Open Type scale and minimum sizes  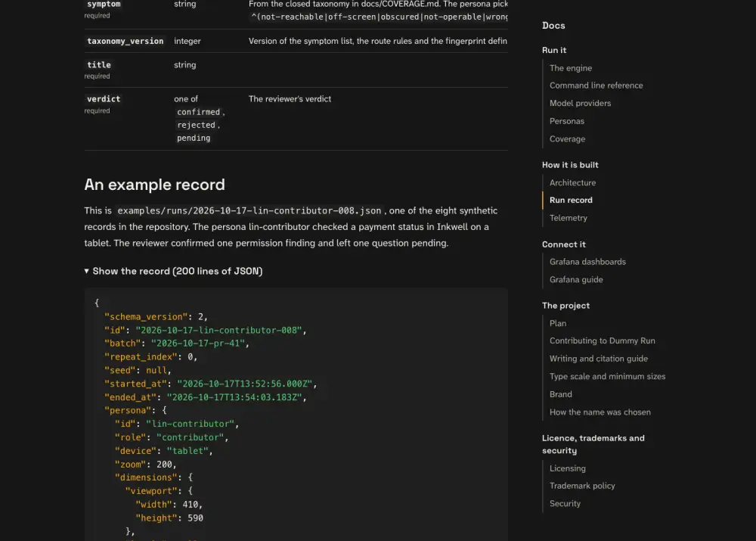(607, 377)
